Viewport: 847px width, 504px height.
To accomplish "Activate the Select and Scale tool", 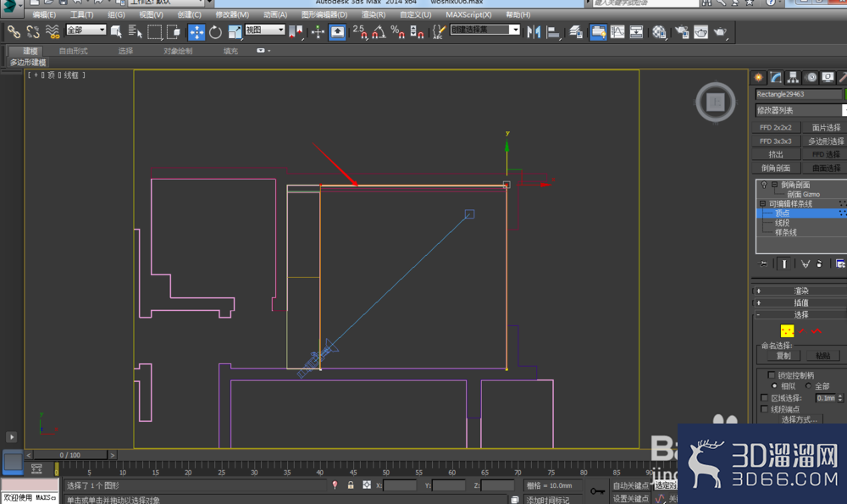I will (235, 32).
